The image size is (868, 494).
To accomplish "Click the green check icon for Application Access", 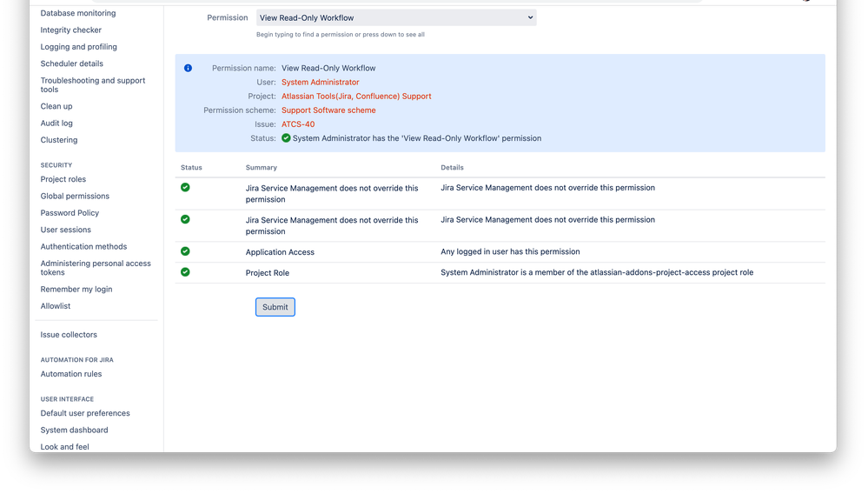I will coord(185,251).
